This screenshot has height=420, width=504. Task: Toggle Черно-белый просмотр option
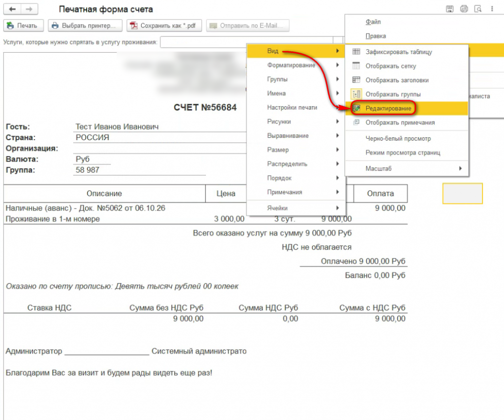pos(407,139)
